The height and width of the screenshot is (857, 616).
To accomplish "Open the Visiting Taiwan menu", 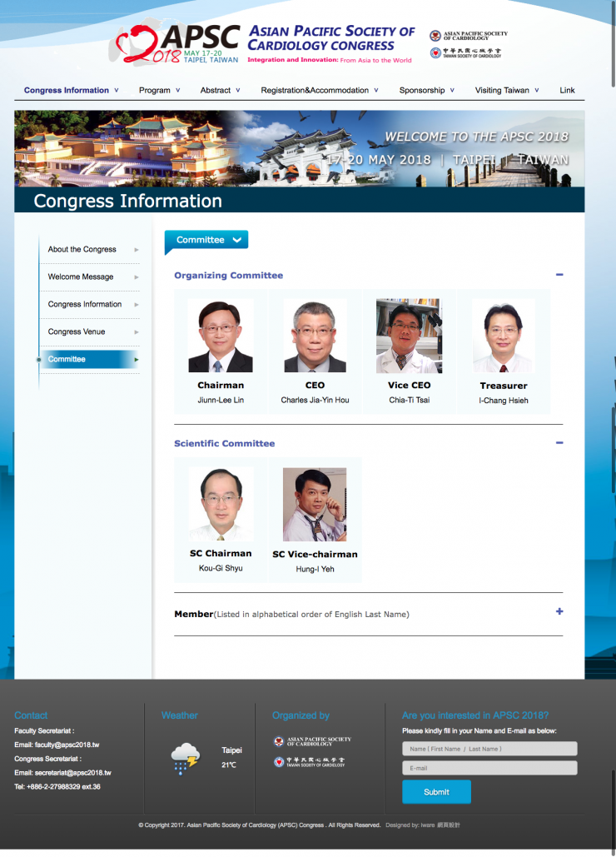I will click(506, 90).
